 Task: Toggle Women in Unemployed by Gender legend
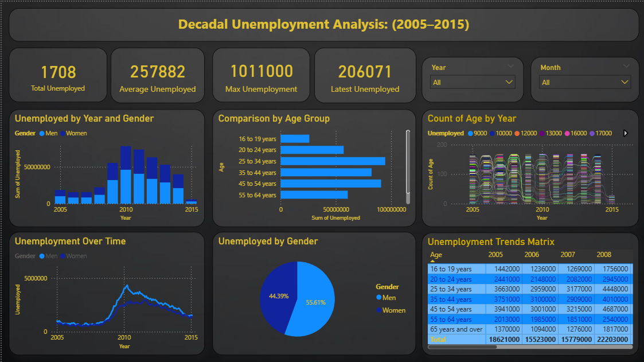pyautogui.click(x=378, y=310)
